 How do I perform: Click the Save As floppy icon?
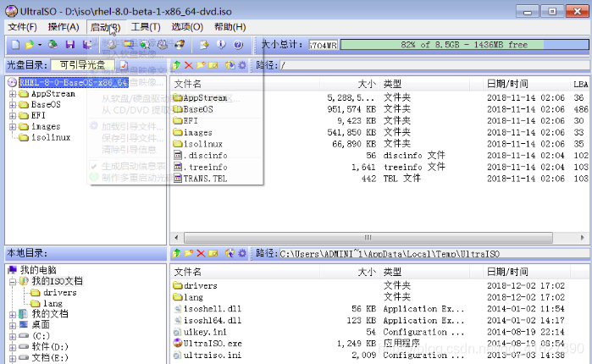87,45
